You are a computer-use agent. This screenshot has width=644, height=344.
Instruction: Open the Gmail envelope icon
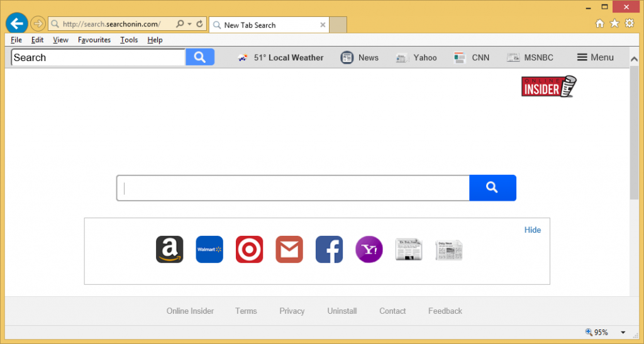coord(289,250)
